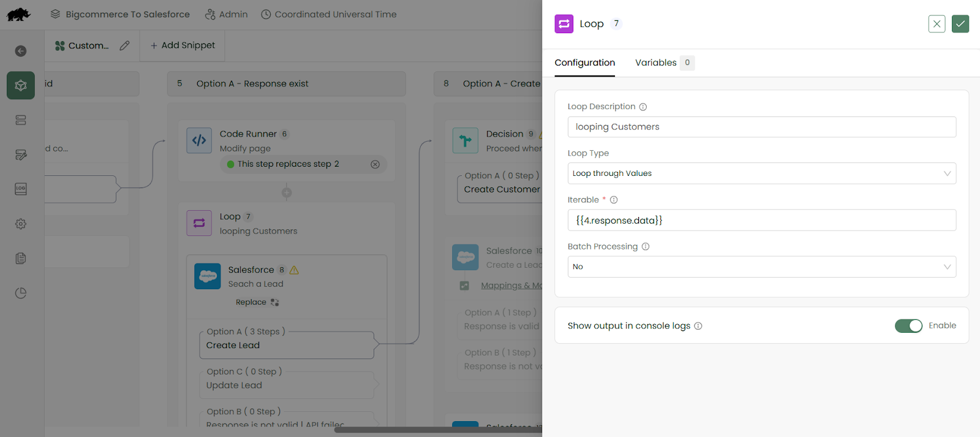Click the Admin menu item

[x=227, y=14]
